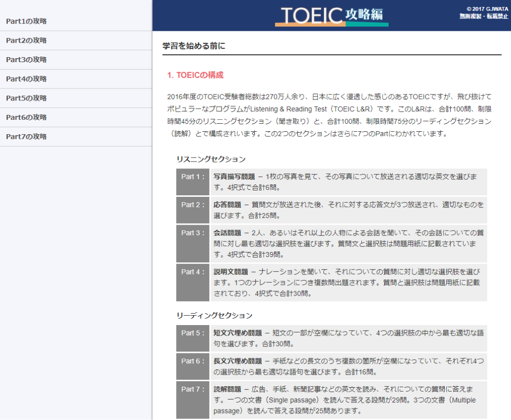Select the red 1. TOEICの構成 heading
The height and width of the screenshot is (420, 511).
195,76
